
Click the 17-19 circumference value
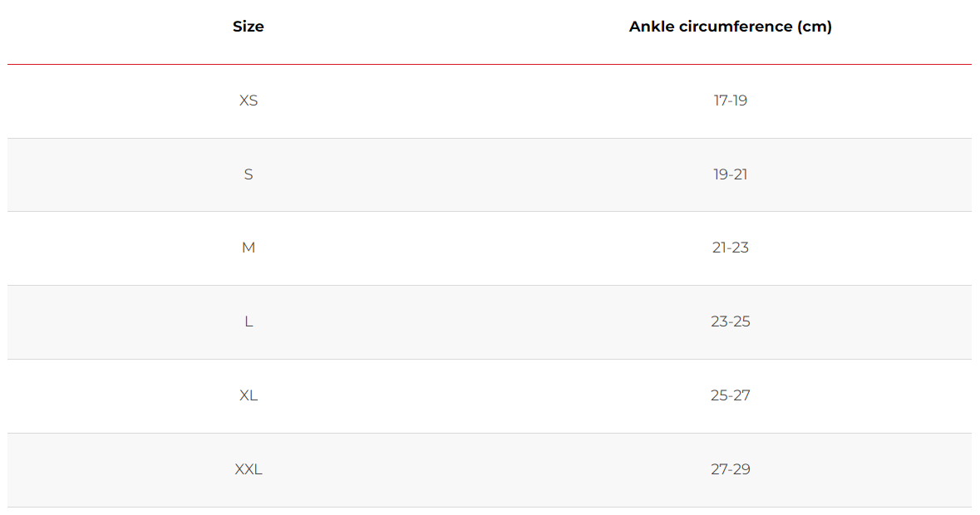tap(730, 101)
